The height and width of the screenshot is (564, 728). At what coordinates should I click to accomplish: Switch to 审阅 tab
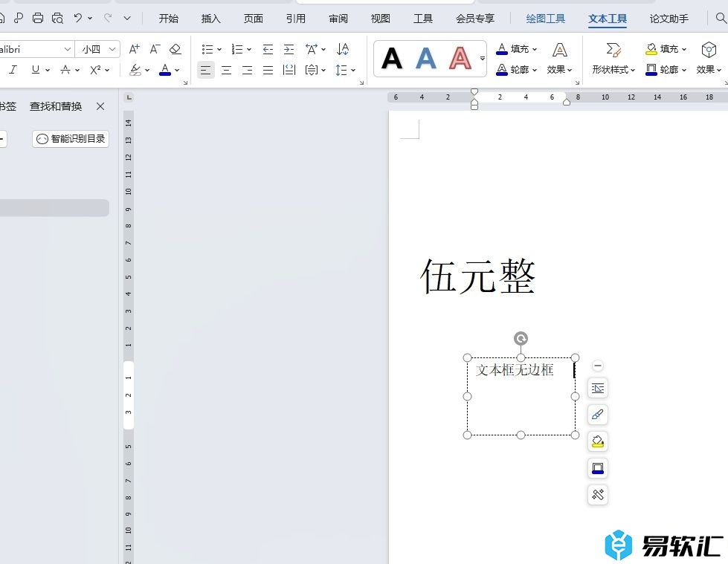pos(338,19)
